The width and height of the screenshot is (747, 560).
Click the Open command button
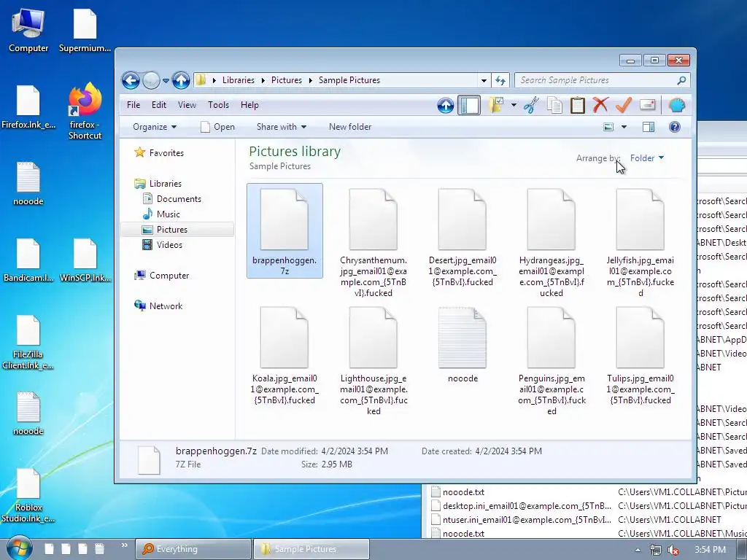click(x=217, y=127)
